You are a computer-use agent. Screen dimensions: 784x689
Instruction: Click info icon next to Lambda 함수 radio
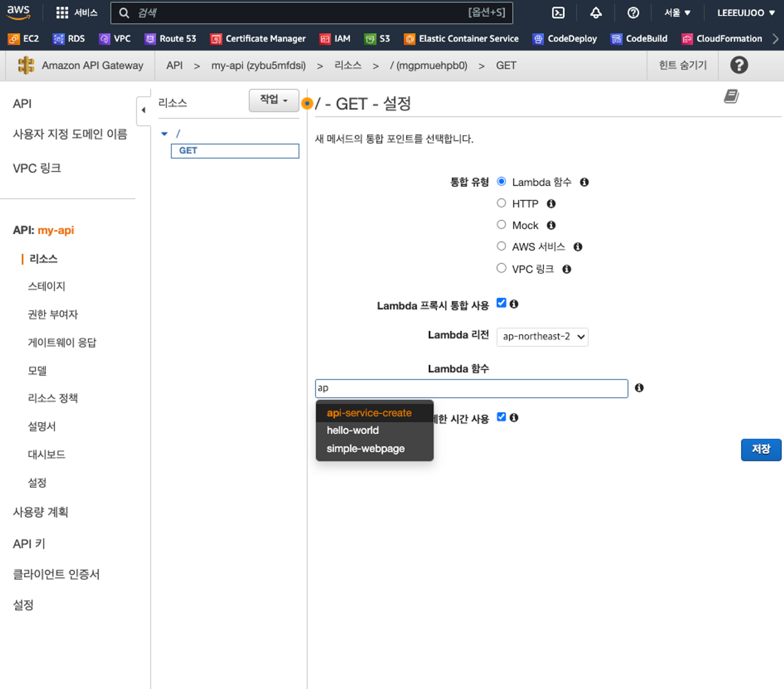584,182
